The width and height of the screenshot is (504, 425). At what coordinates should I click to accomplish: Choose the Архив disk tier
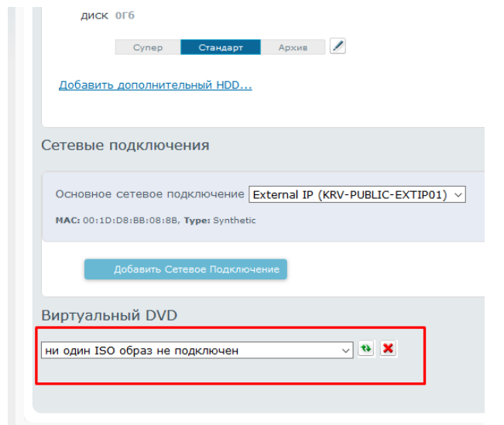point(293,48)
